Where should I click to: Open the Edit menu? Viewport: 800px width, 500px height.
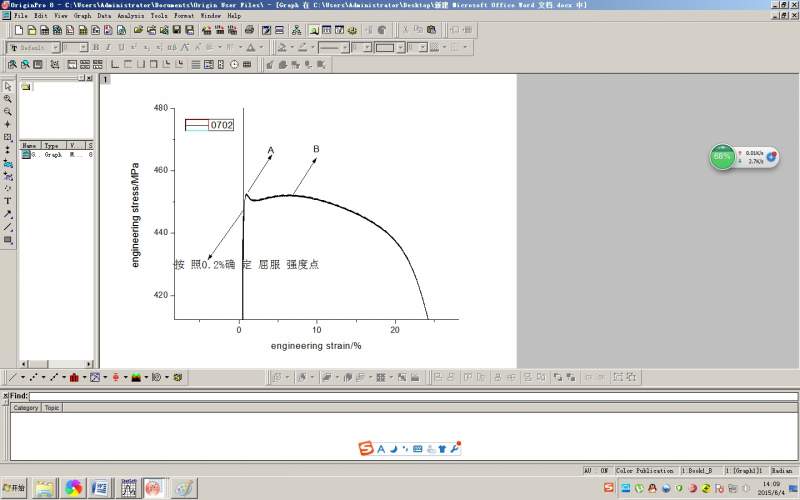coord(40,16)
